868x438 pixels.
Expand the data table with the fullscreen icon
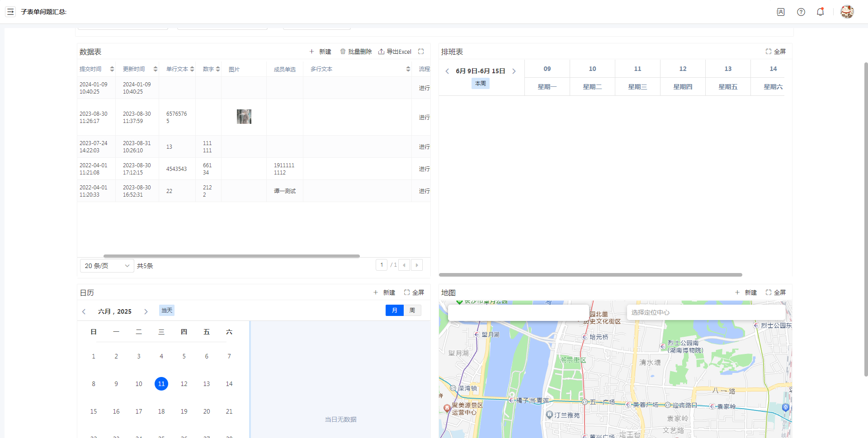[x=421, y=52]
